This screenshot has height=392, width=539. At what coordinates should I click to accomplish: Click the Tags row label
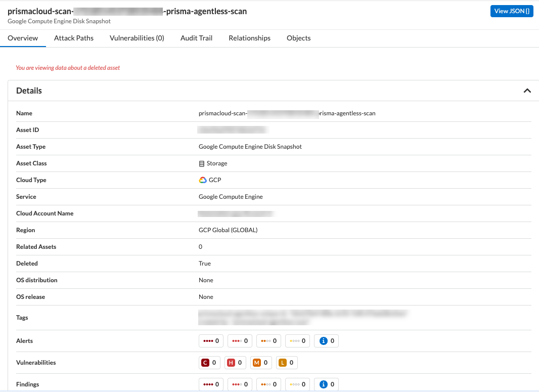(x=22, y=318)
